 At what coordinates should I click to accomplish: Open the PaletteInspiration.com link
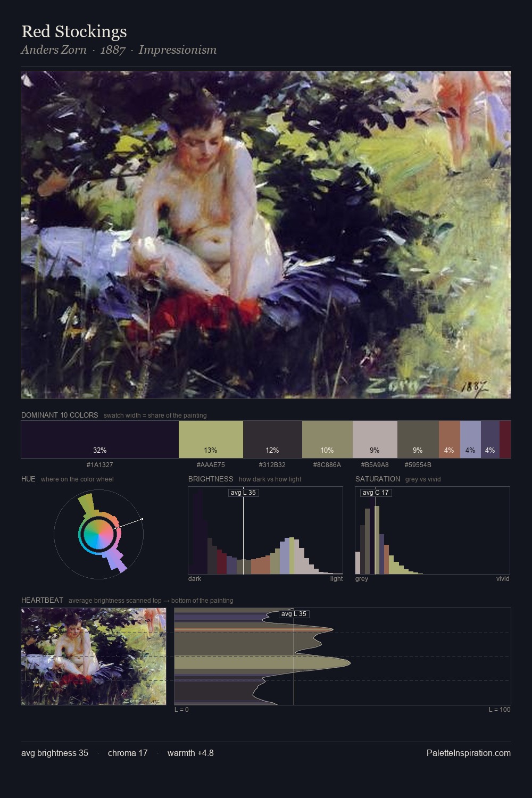[469, 753]
